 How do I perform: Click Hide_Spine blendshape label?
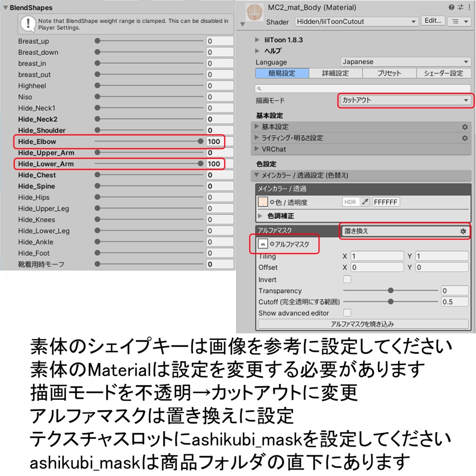tap(36, 186)
